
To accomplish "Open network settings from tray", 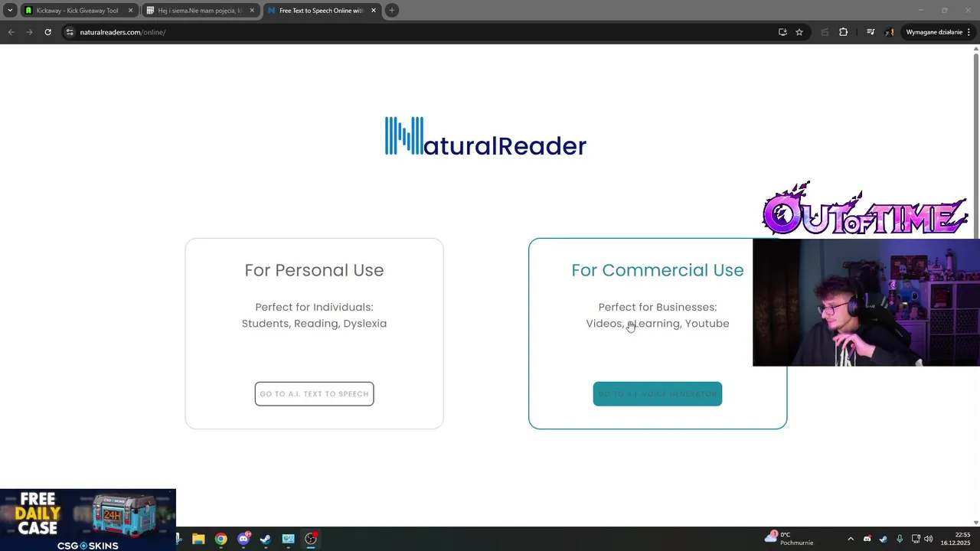I will pos(916,539).
